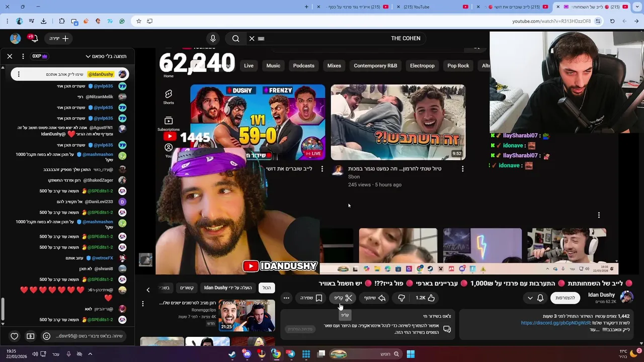Screen dimensions: 644x362
Task: Select the 'הועלה על ידי Idan Dushy' chip
Action: (228, 288)
